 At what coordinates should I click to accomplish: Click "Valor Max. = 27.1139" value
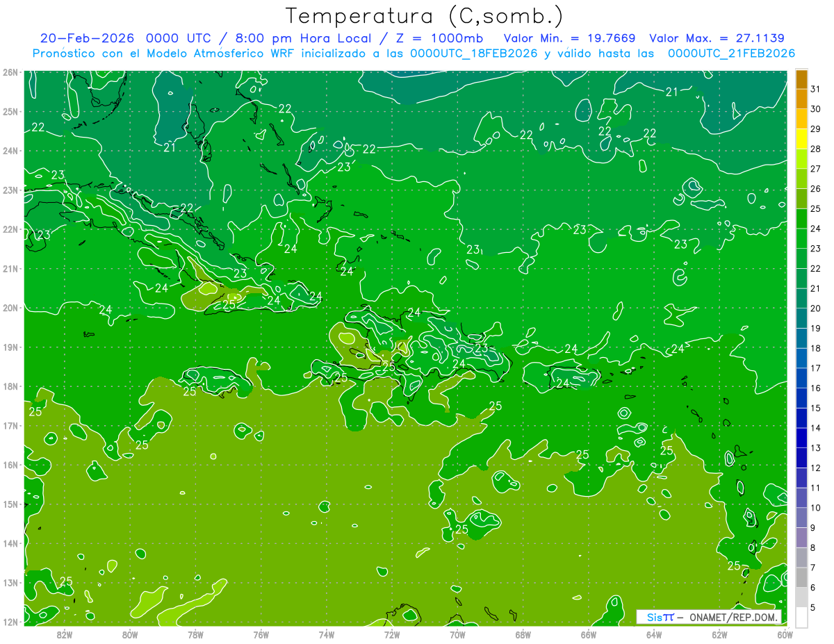(x=717, y=38)
